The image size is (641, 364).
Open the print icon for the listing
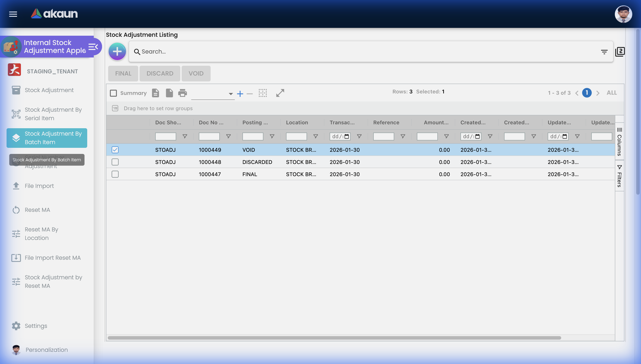tap(182, 93)
